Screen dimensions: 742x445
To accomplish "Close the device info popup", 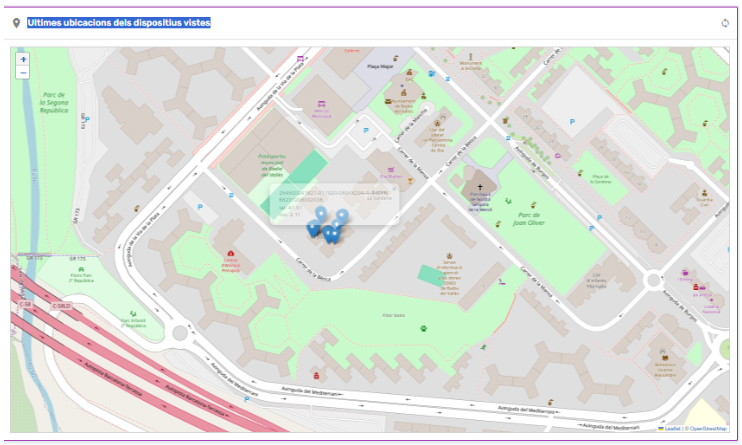I will click(x=393, y=187).
